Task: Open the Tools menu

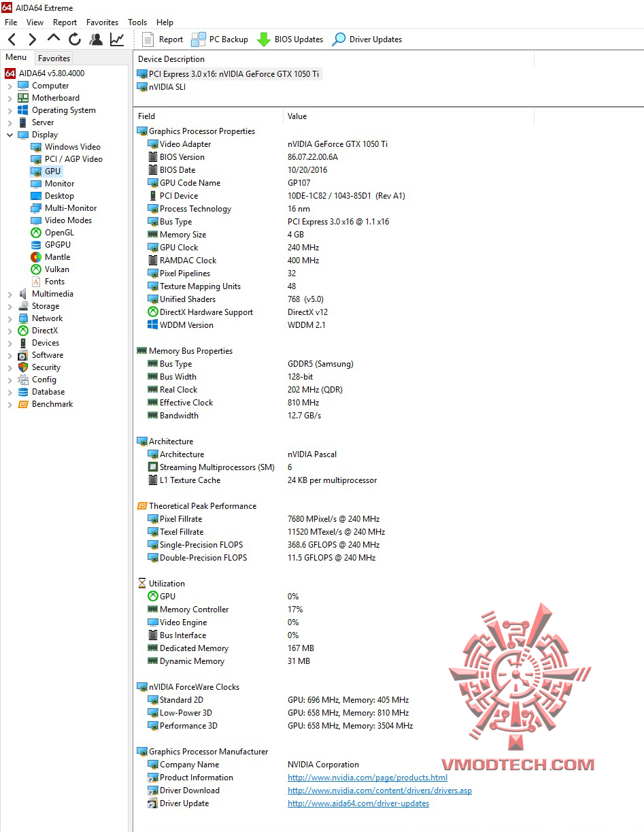Action: [x=137, y=22]
